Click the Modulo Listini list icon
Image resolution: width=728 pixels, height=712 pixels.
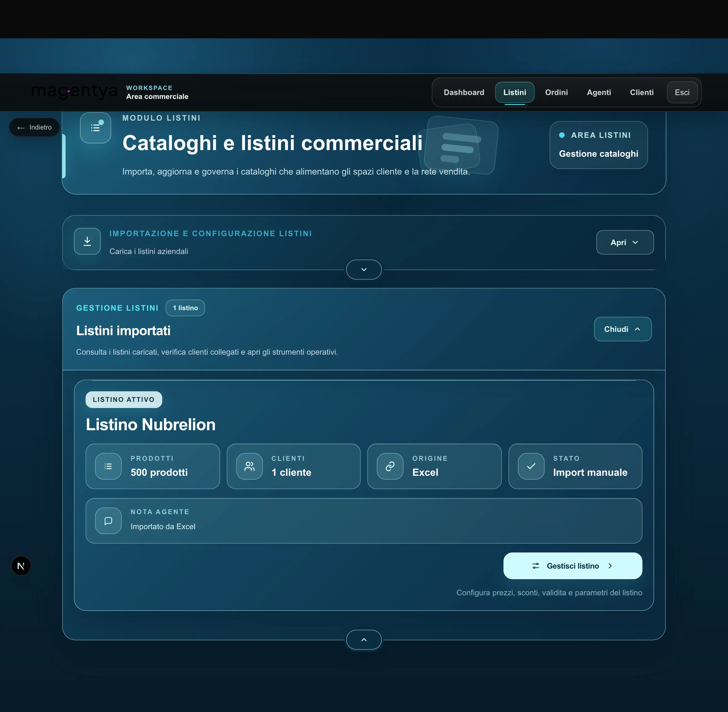coord(95,128)
